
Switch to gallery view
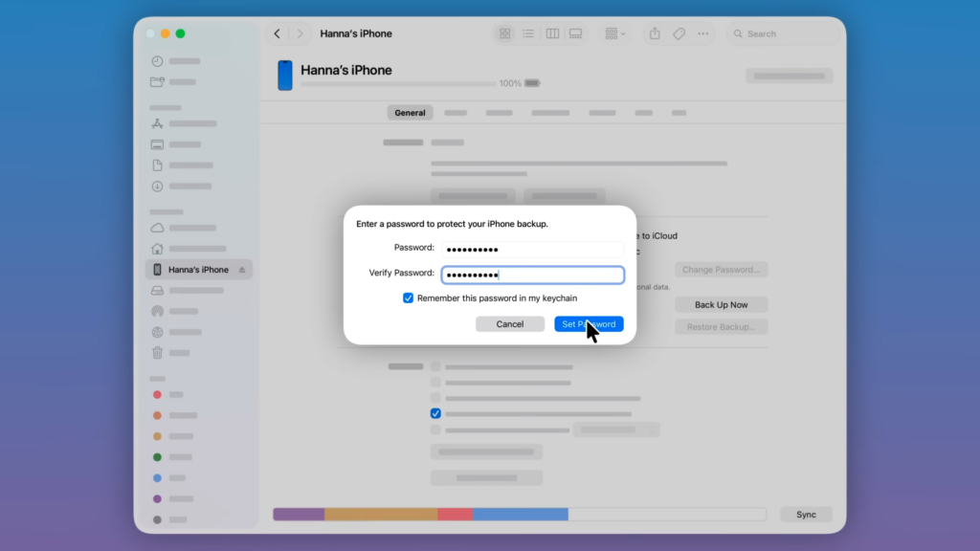point(575,33)
